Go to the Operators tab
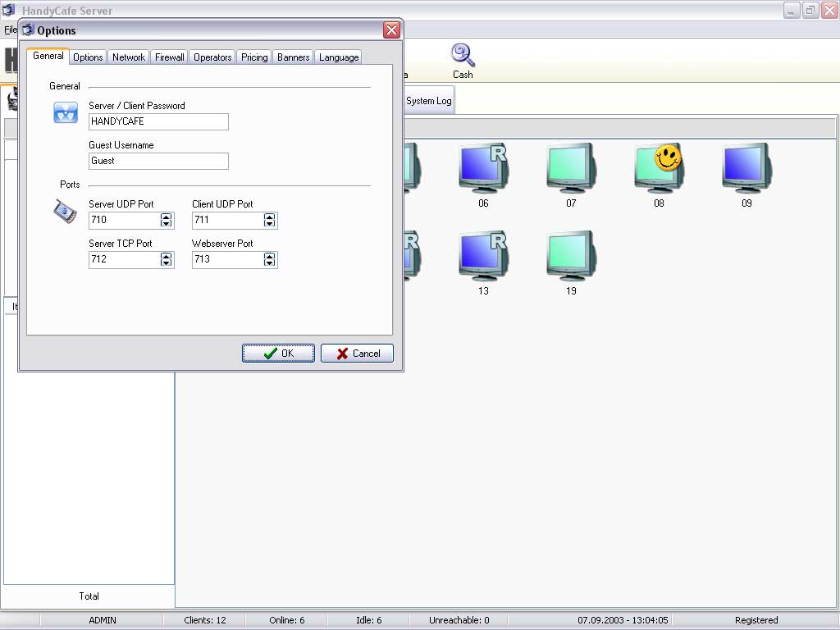 212,57
